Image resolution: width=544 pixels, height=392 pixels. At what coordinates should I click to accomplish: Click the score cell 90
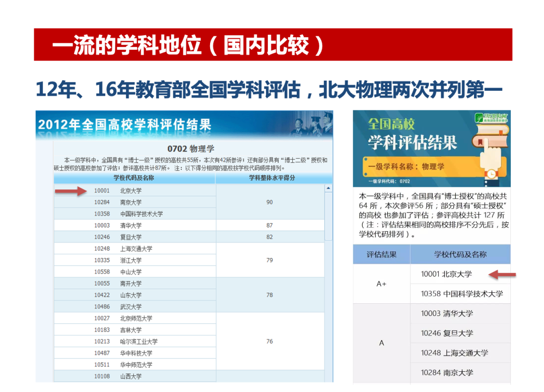(x=270, y=202)
